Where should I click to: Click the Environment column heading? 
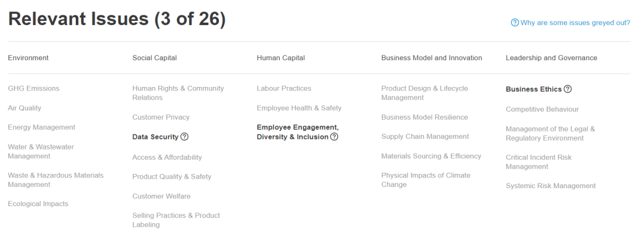[x=28, y=58]
